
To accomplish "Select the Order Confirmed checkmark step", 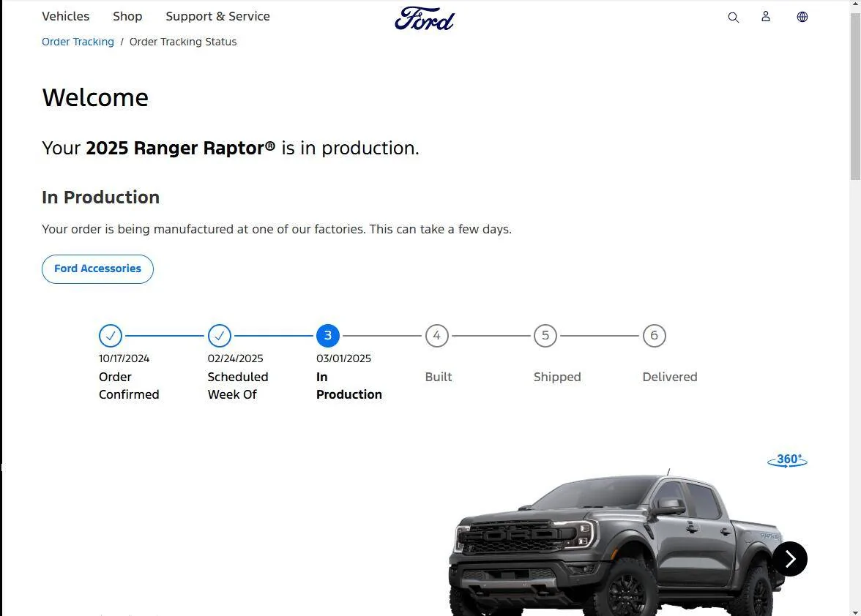I will pos(111,336).
